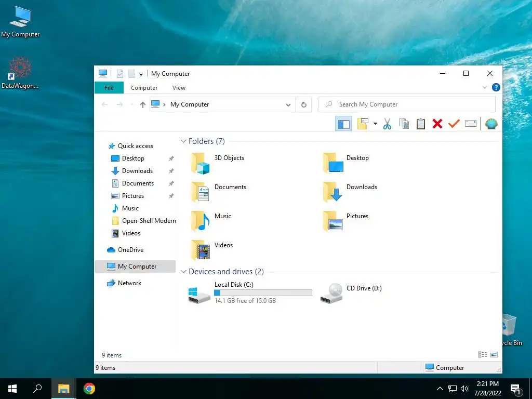The image size is (532, 399).
Task: Click the New folder quick access icon
Action: point(131,74)
